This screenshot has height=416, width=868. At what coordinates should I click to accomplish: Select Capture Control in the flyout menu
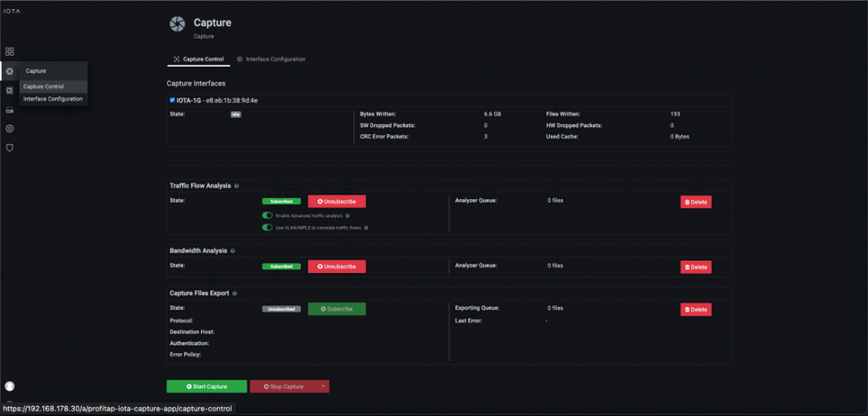pyautogui.click(x=43, y=86)
